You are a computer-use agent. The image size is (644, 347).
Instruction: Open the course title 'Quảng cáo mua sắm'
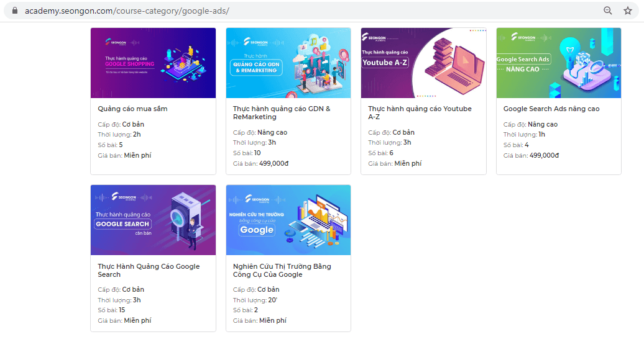132,109
